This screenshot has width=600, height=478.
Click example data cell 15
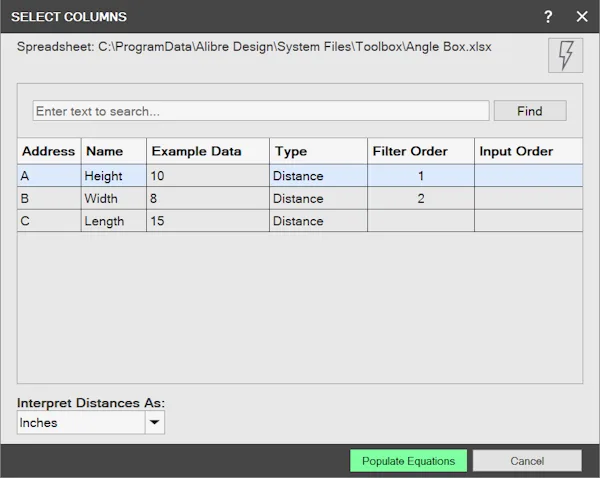(x=208, y=221)
